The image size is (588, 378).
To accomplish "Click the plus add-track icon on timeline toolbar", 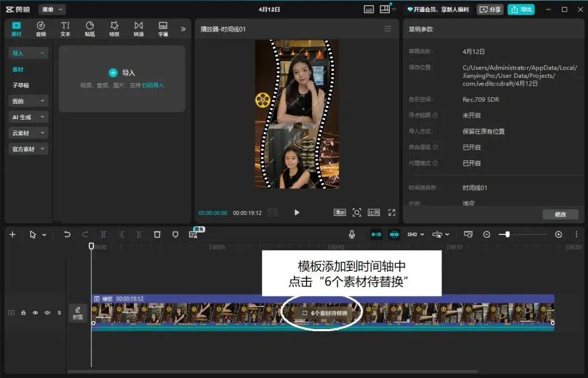I will [x=13, y=234].
